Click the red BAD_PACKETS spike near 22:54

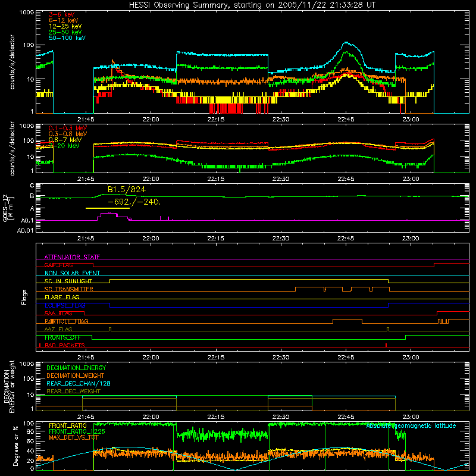click(386, 345)
